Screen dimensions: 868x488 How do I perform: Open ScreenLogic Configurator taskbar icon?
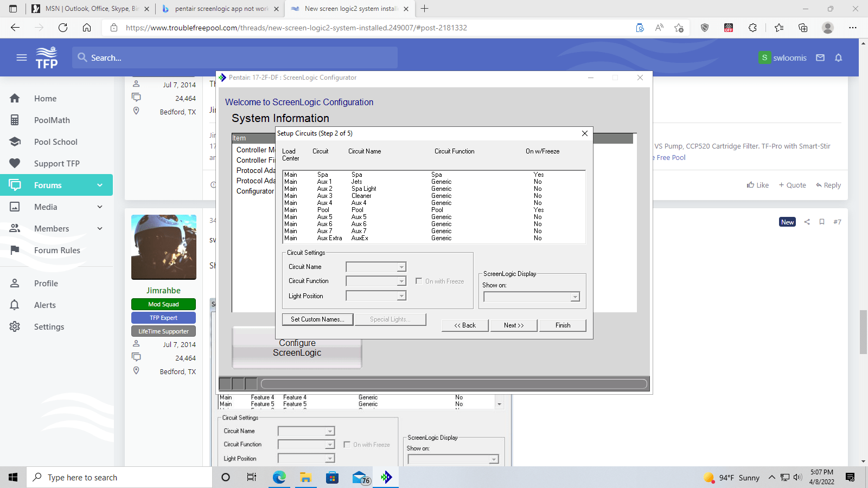tap(386, 477)
